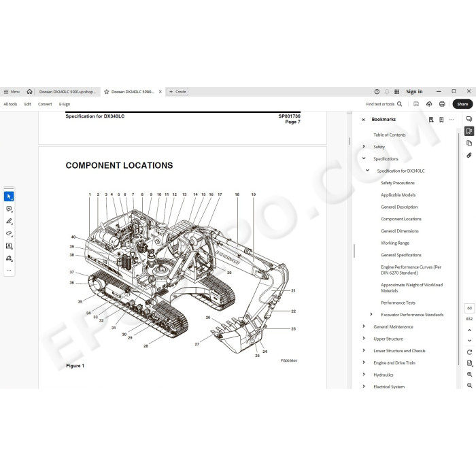Close the Bookmarks panel
This screenshot has height=476, width=476.
pyautogui.click(x=363, y=120)
